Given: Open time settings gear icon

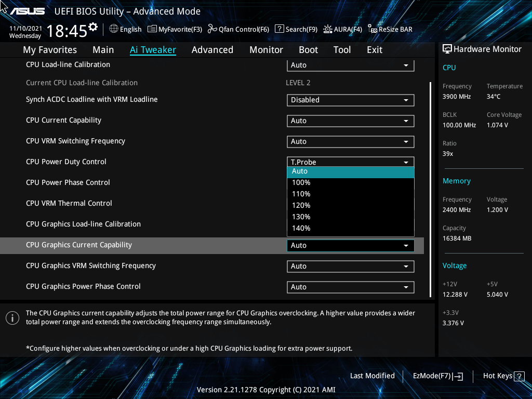Looking at the screenshot, I should click(x=93, y=27).
